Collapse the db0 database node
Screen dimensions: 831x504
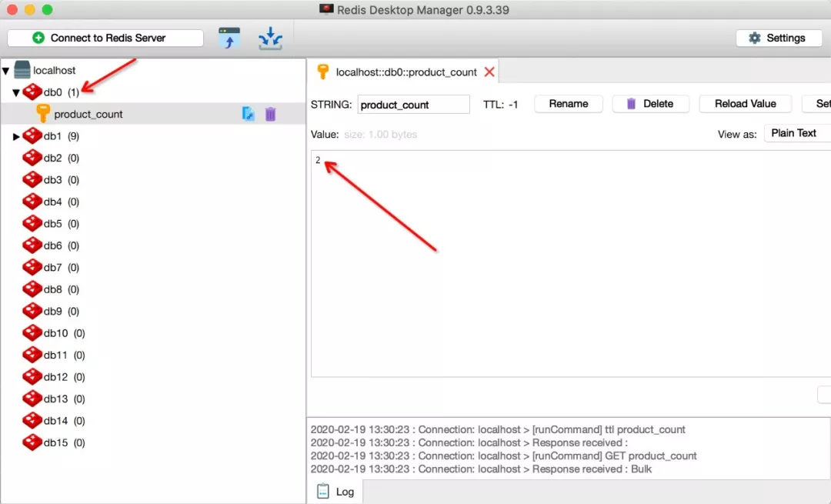click(x=16, y=93)
